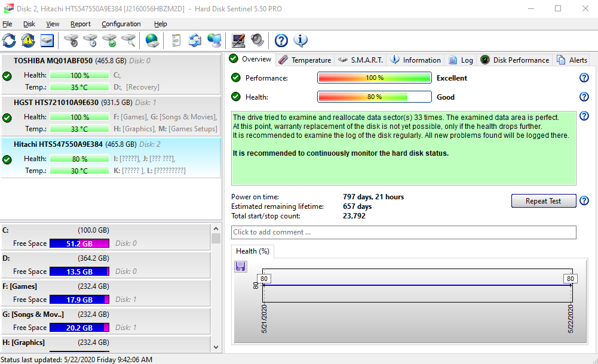Open the Help menu

coord(161,24)
